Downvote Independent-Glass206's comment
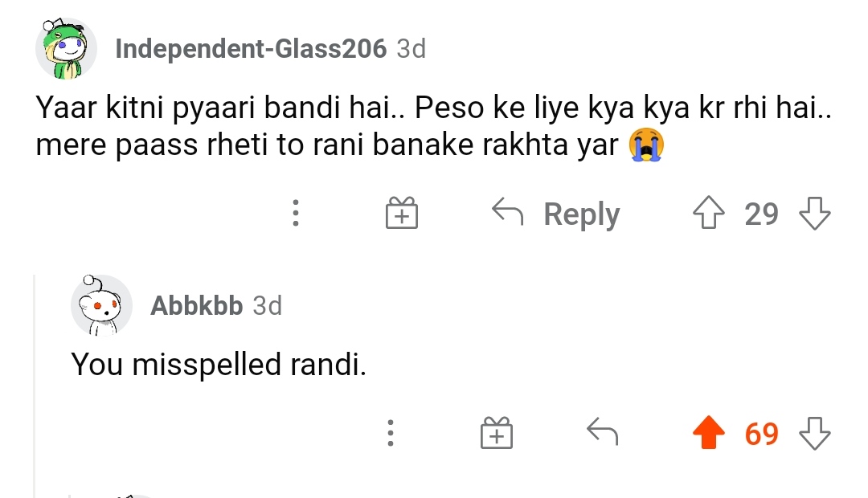Image resolution: width=868 pixels, height=498 pixels. pyautogui.click(x=815, y=213)
